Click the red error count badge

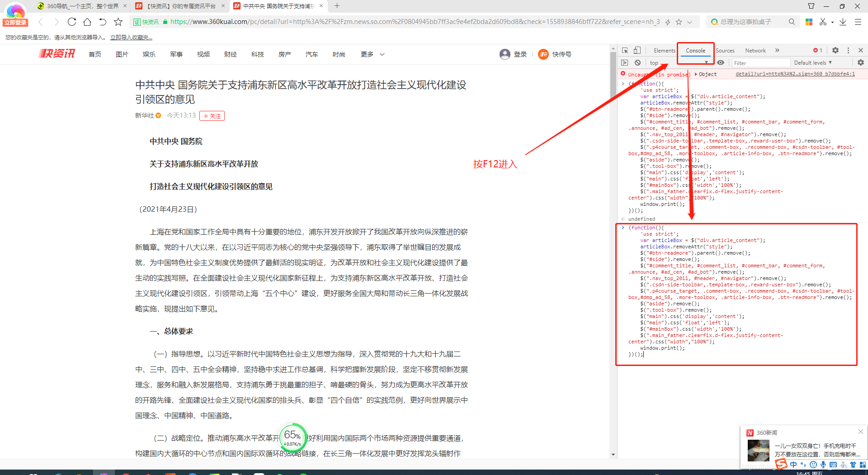click(818, 50)
